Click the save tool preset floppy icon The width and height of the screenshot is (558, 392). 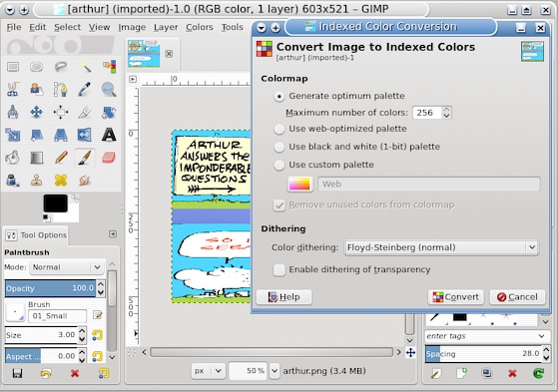(x=17, y=373)
